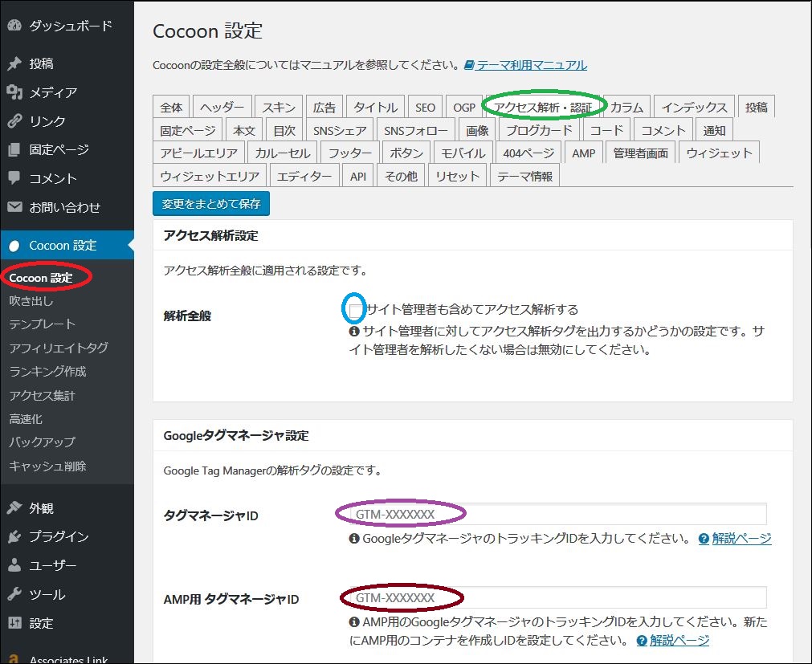The image size is (812, 664).
Task: Open 解説ページ link for タグマネージャID
Action: [x=741, y=539]
